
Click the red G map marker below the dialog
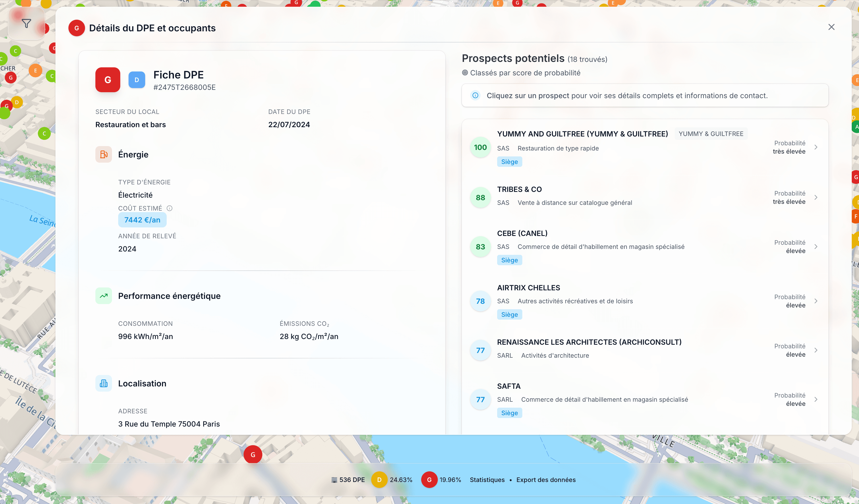click(253, 455)
